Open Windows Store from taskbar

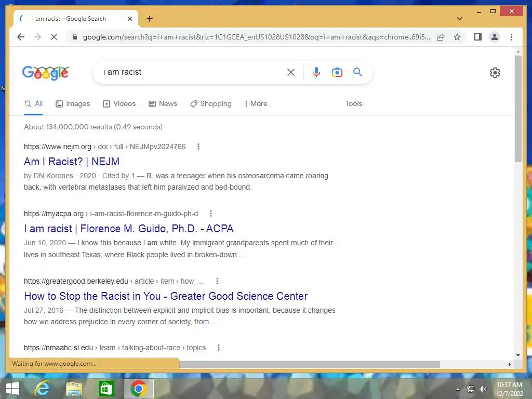[106, 389]
